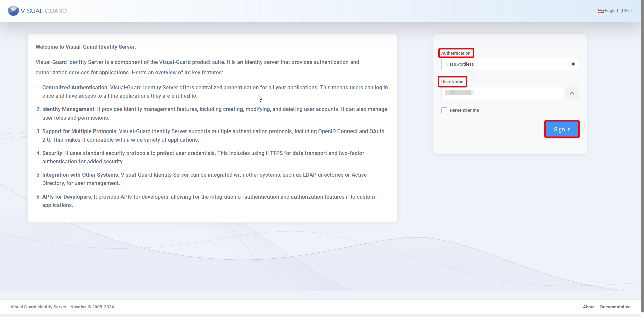Click the chevron beside English (US)

(x=633, y=10)
